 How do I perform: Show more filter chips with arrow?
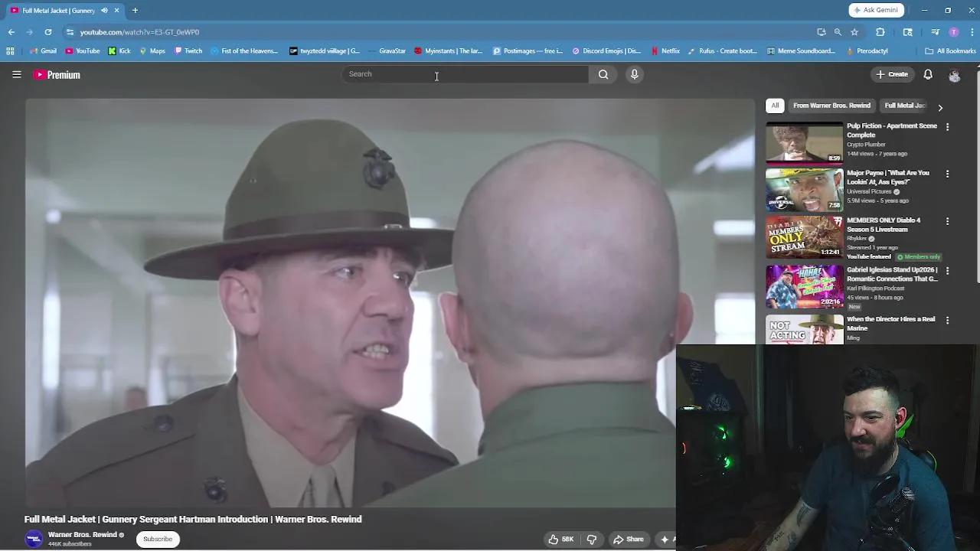[x=940, y=108]
